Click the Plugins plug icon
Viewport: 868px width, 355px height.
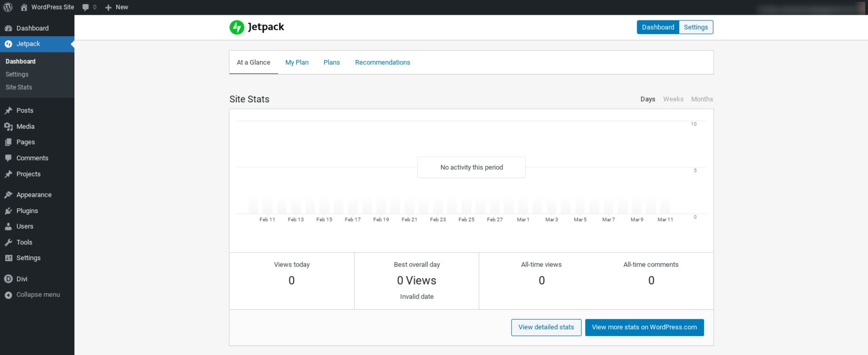coord(8,211)
